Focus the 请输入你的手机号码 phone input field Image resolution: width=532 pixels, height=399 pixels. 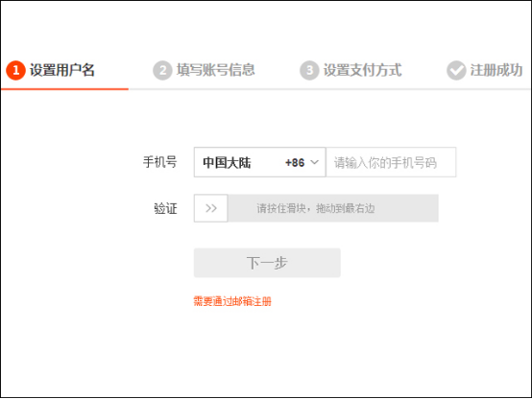(391, 162)
